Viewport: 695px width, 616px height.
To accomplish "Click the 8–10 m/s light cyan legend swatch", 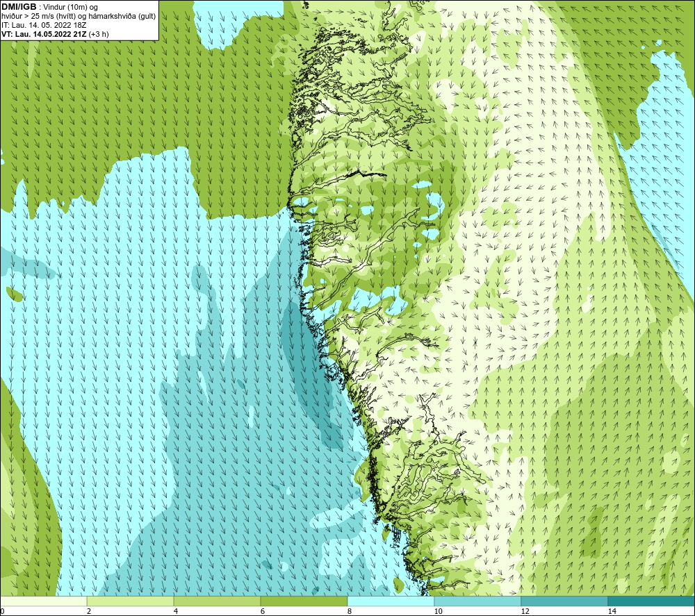I will coord(391,601).
